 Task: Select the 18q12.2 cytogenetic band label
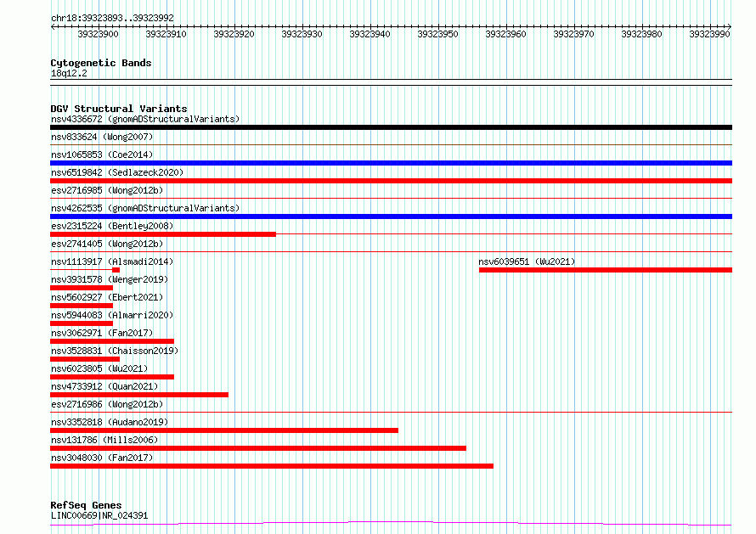pos(69,73)
